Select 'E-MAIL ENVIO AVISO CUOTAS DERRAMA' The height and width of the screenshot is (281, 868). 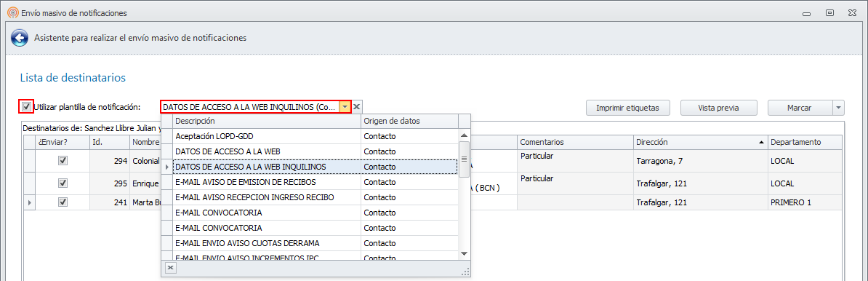[x=316, y=242]
